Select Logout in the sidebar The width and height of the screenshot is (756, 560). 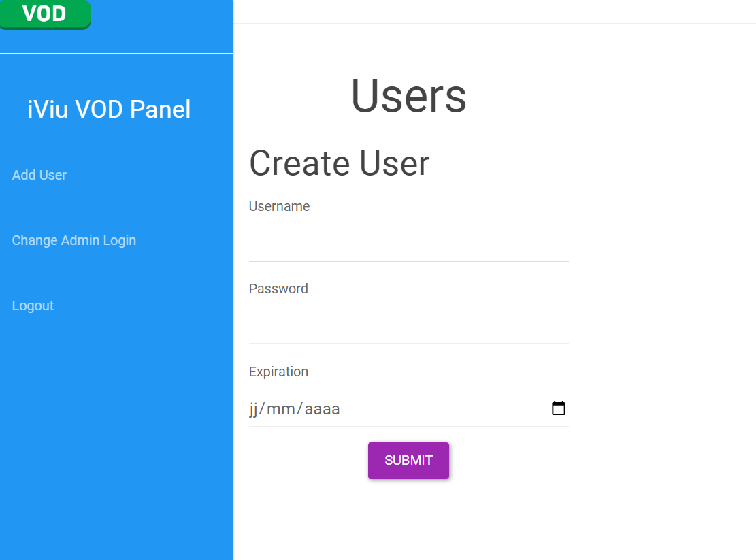(33, 306)
